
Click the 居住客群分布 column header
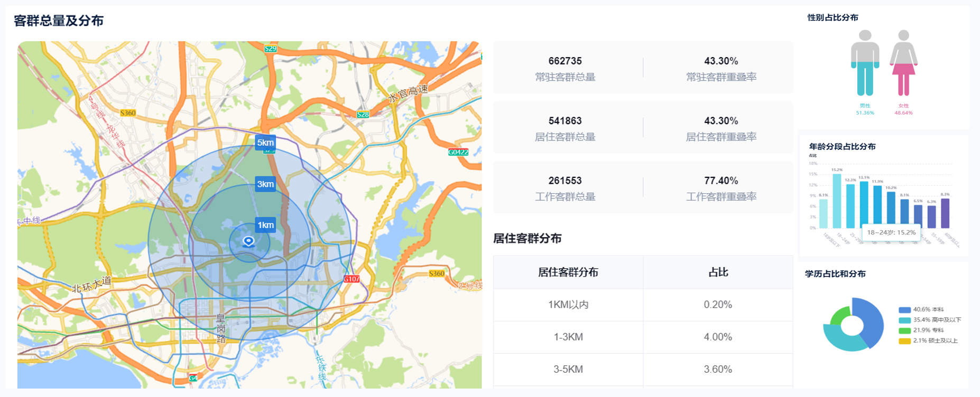[568, 272]
